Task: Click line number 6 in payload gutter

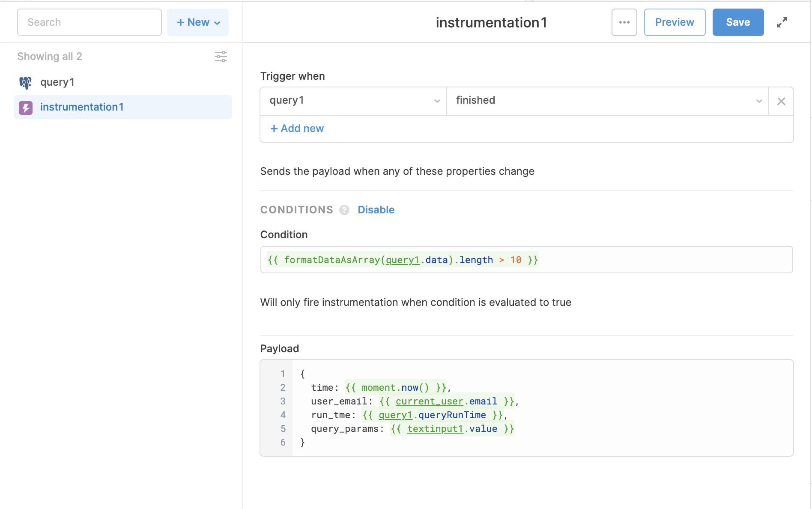Action: coord(283,443)
